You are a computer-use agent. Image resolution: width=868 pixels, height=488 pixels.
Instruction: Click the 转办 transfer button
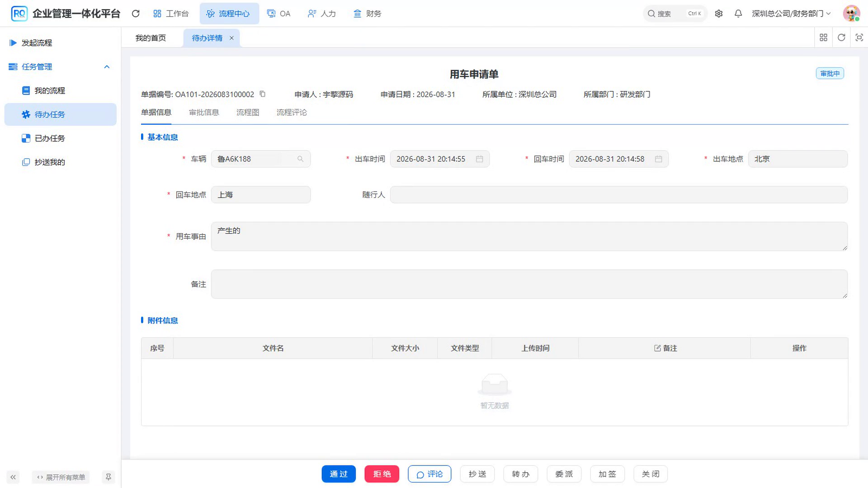click(521, 474)
